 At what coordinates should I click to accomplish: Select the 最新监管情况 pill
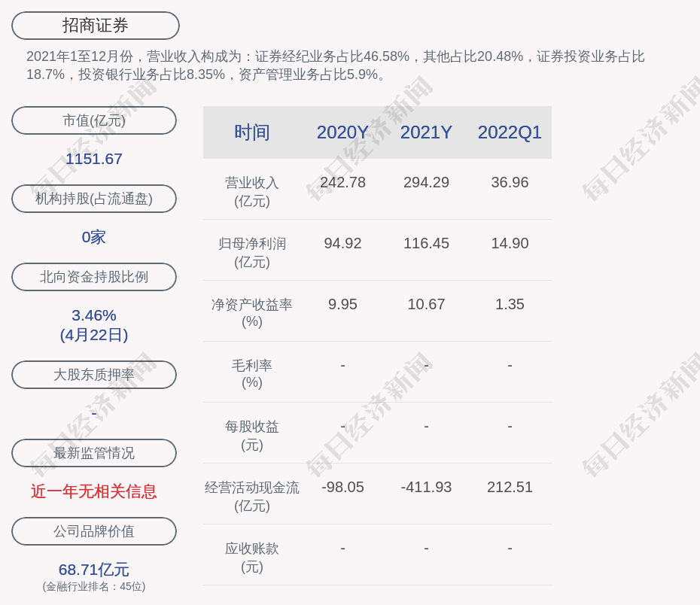[94, 453]
